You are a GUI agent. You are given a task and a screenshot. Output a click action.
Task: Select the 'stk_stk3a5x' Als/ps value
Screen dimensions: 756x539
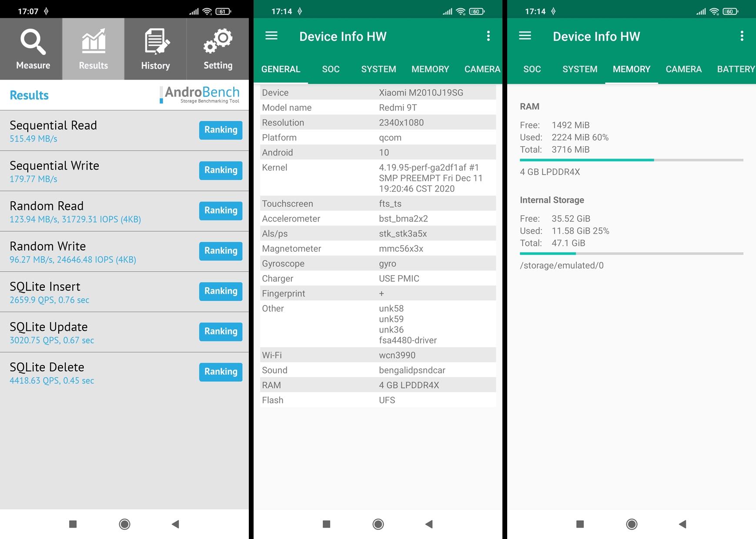(403, 233)
